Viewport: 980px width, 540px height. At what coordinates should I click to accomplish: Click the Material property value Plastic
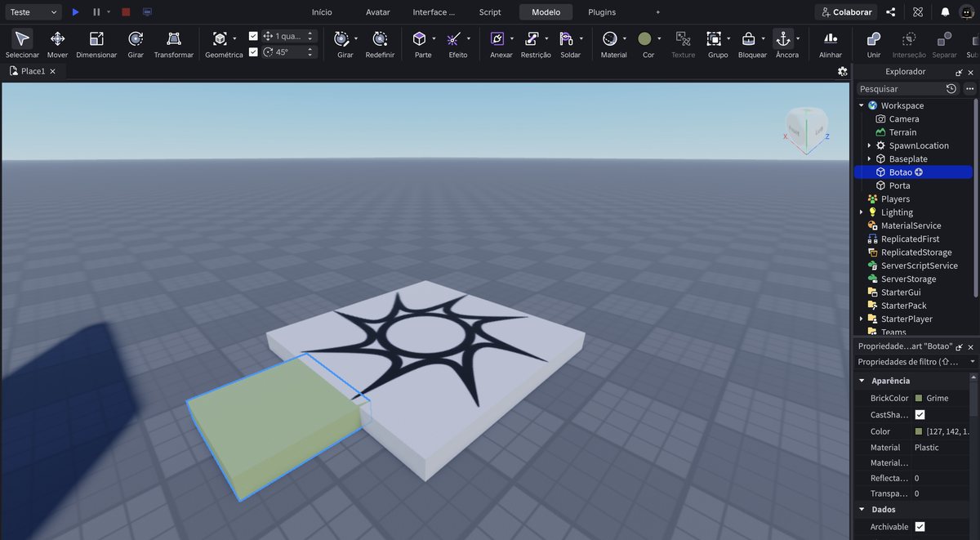926,448
